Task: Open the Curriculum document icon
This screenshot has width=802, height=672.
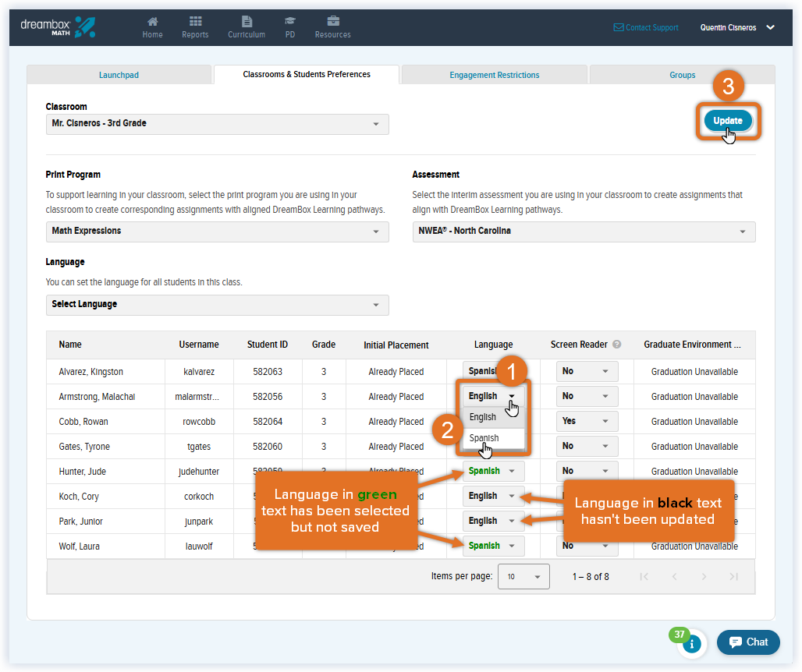Action: [x=247, y=22]
